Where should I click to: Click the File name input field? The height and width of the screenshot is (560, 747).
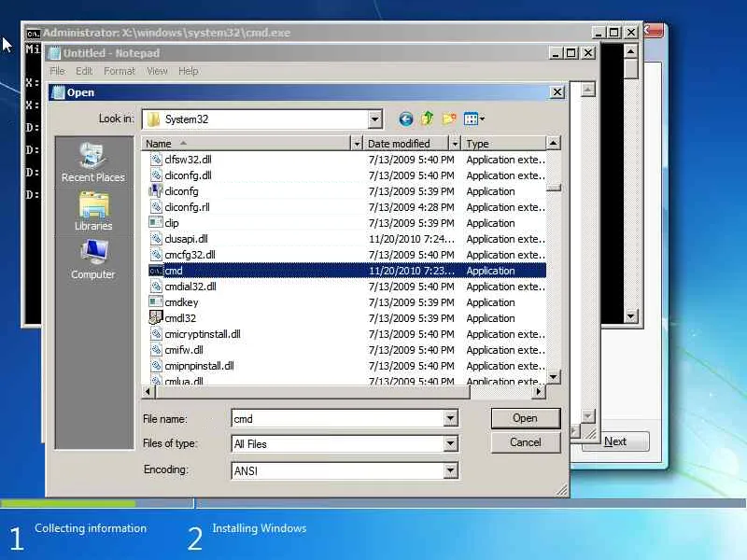point(338,418)
